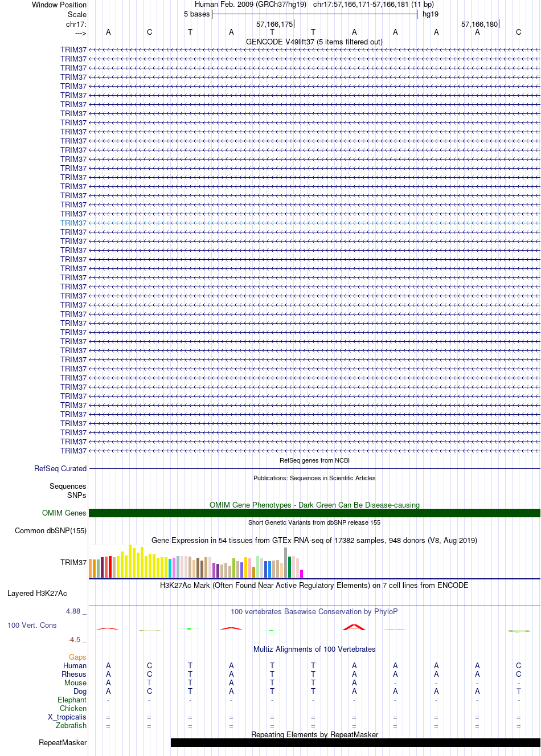Click the 'chr17:' base position label

[x=76, y=24]
